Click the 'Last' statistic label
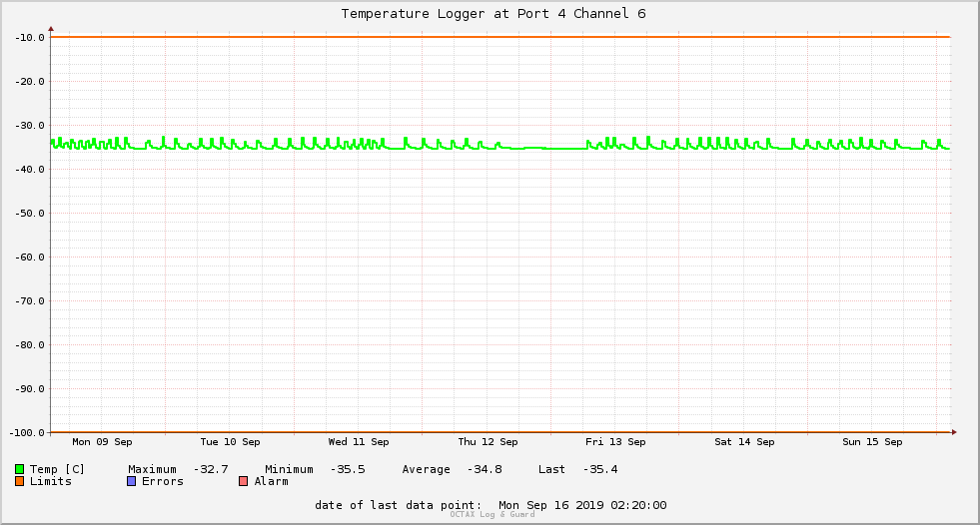The image size is (980, 525). (551, 469)
